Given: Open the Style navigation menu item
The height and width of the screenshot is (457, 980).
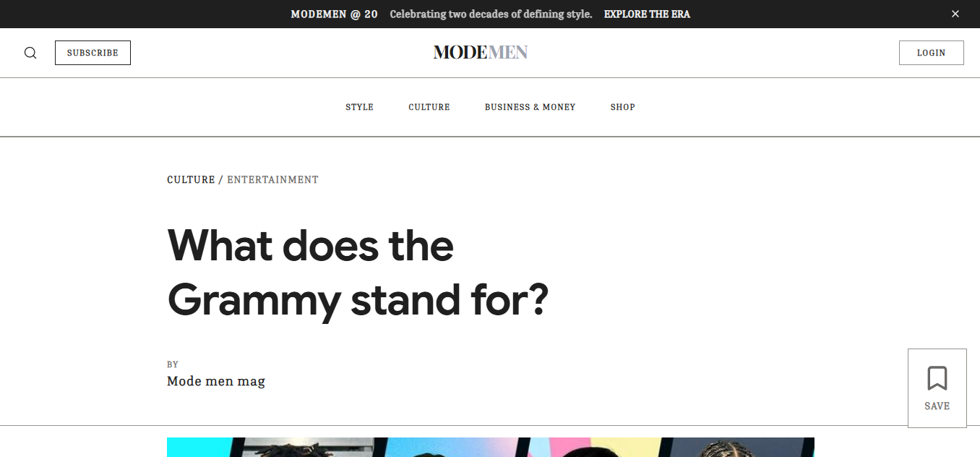Looking at the screenshot, I should pyautogui.click(x=359, y=107).
